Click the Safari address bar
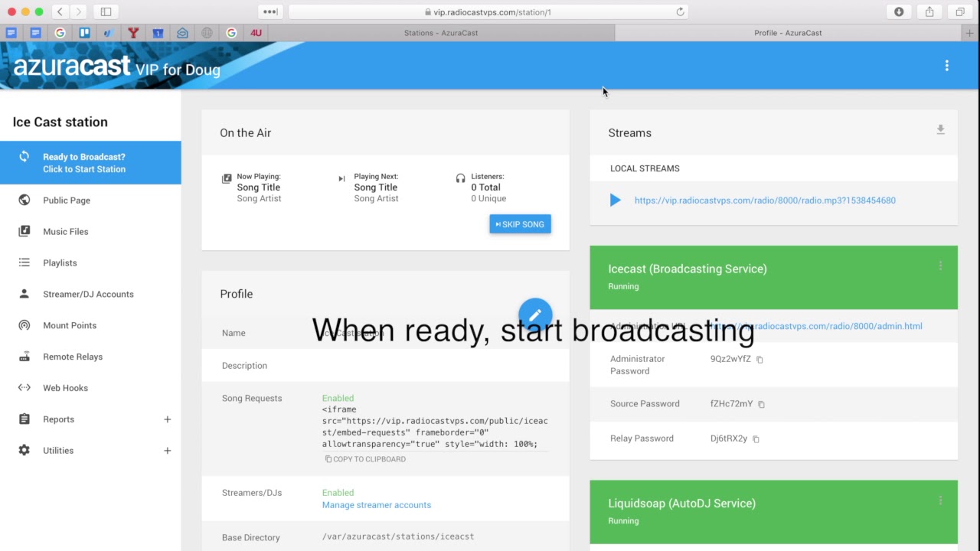Image resolution: width=980 pixels, height=551 pixels. [488, 11]
